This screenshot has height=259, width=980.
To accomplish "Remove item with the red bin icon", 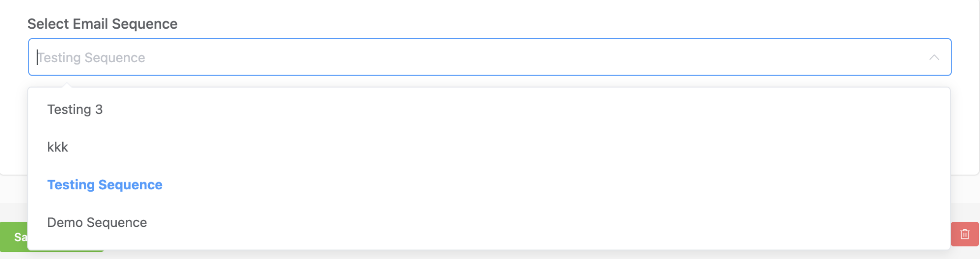I will pyautogui.click(x=964, y=234).
